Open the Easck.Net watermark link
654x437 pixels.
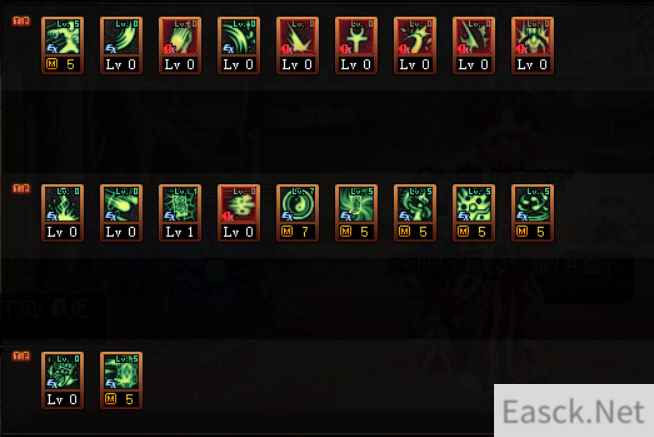tap(574, 411)
